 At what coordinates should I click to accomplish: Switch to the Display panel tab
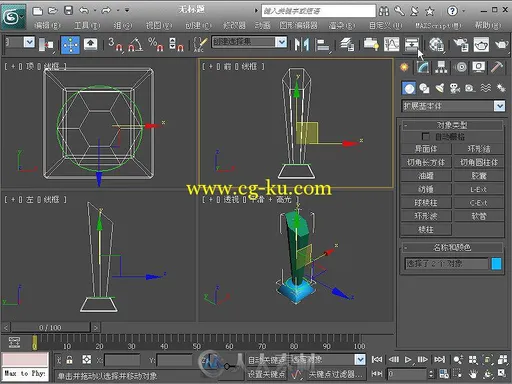(x=479, y=67)
